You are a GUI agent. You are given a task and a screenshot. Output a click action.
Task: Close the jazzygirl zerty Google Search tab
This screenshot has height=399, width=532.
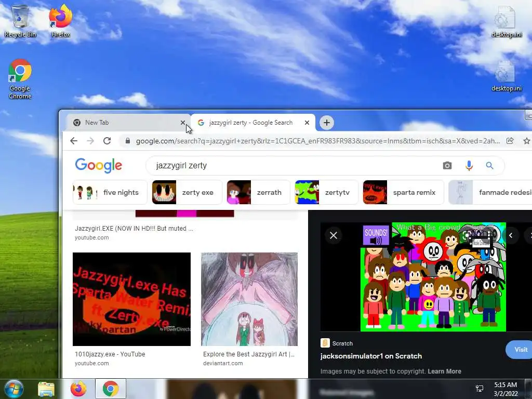[307, 123]
